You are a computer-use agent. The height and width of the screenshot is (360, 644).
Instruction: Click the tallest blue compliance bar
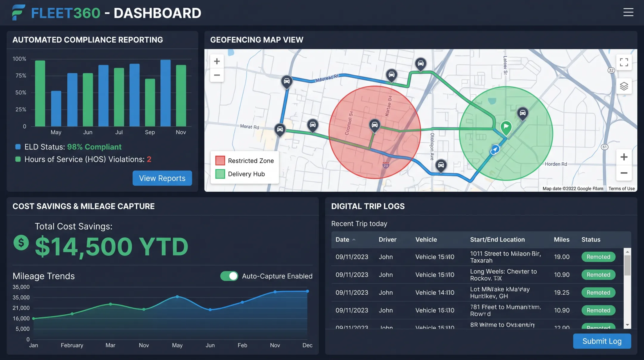[165, 93]
